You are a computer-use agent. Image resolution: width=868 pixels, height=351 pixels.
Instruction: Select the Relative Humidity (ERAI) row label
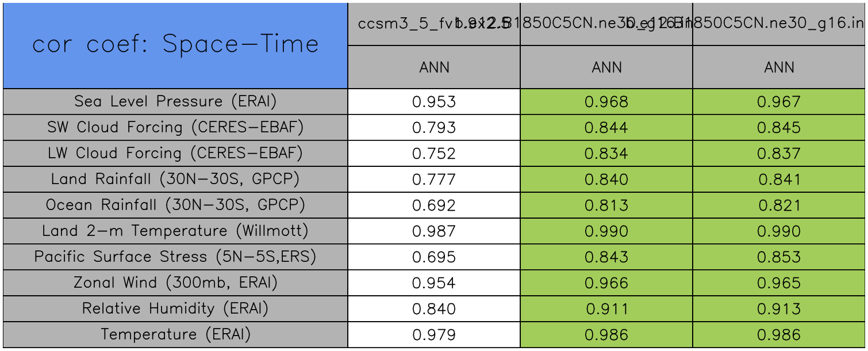175,308
